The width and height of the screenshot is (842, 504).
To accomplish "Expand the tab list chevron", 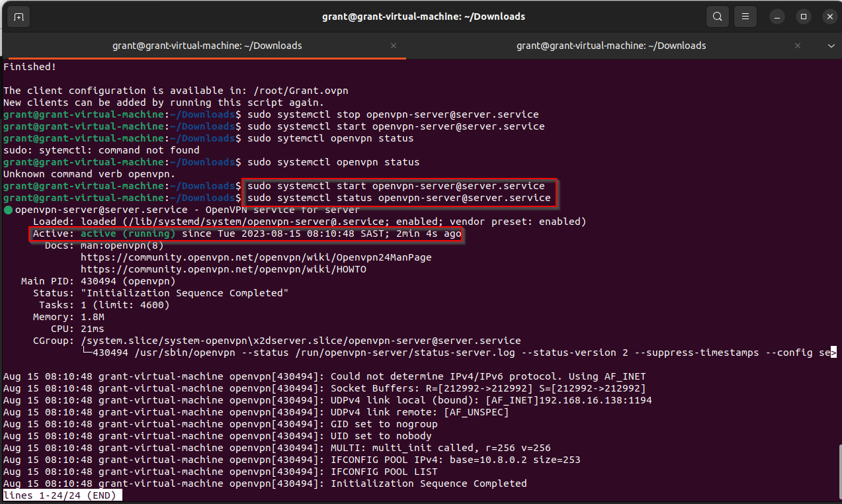I will click(830, 46).
